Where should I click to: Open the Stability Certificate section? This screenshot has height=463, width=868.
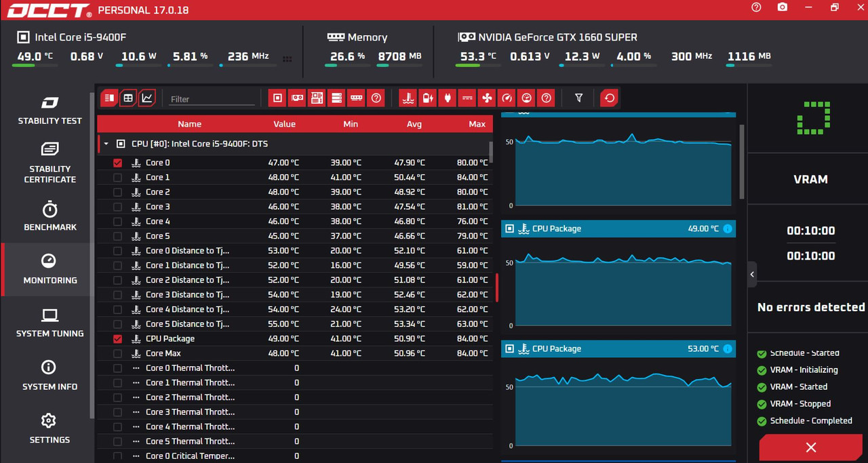tap(50, 163)
